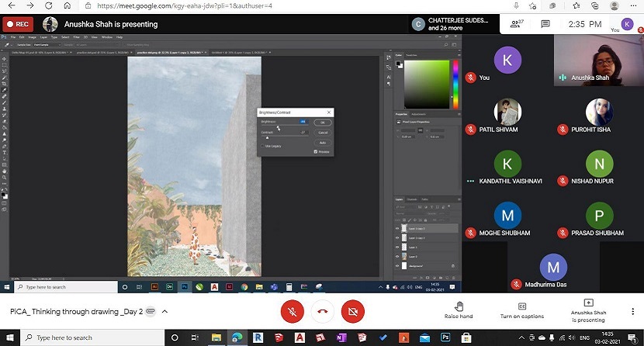Click the Photoshop Image menu
The image size is (644, 346).
coord(31,37)
